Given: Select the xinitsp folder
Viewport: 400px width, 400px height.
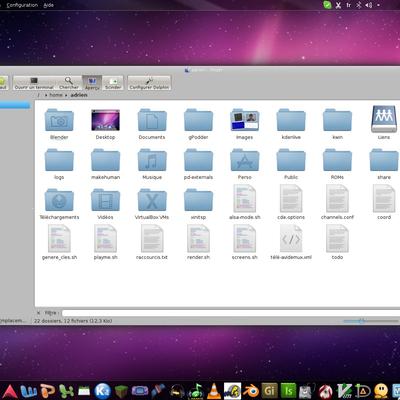Looking at the screenshot, I should pos(198,204).
